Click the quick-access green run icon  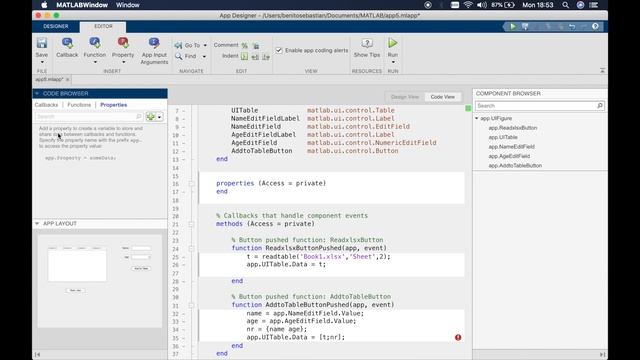click(x=513, y=27)
